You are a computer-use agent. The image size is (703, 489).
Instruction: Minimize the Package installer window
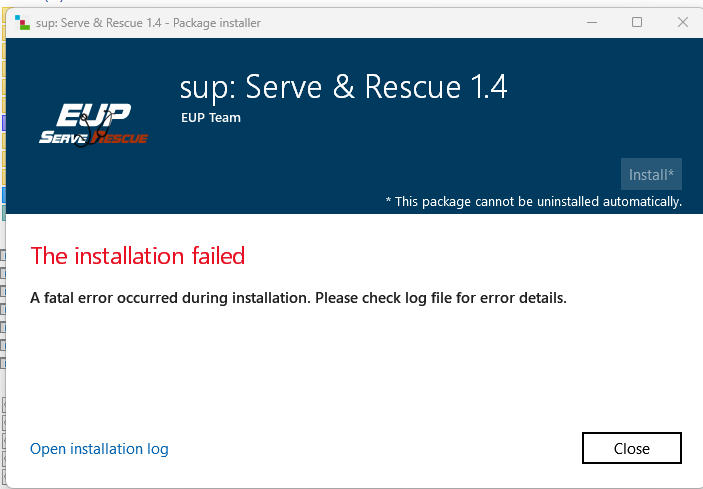(590, 22)
